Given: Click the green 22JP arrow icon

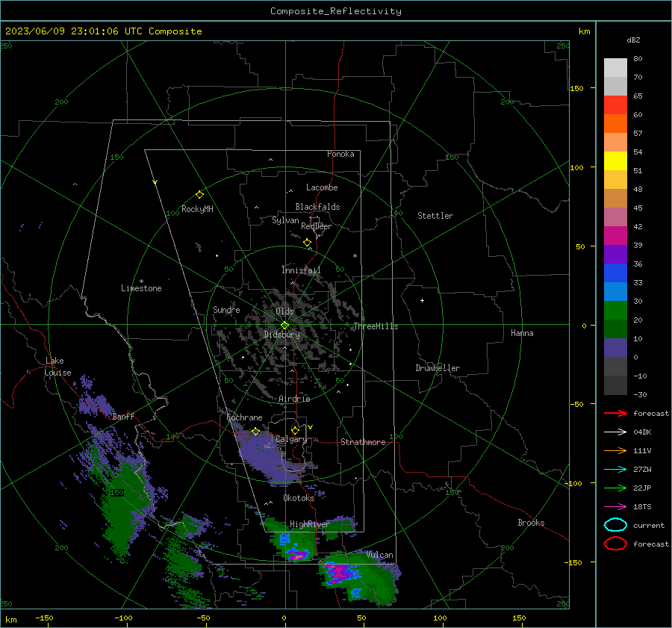Looking at the screenshot, I should 615,488.
